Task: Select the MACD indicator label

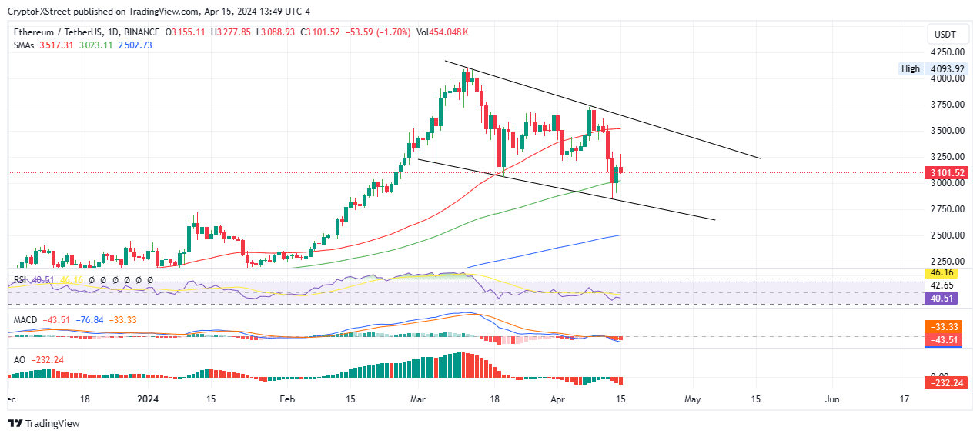Action: [24, 319]
